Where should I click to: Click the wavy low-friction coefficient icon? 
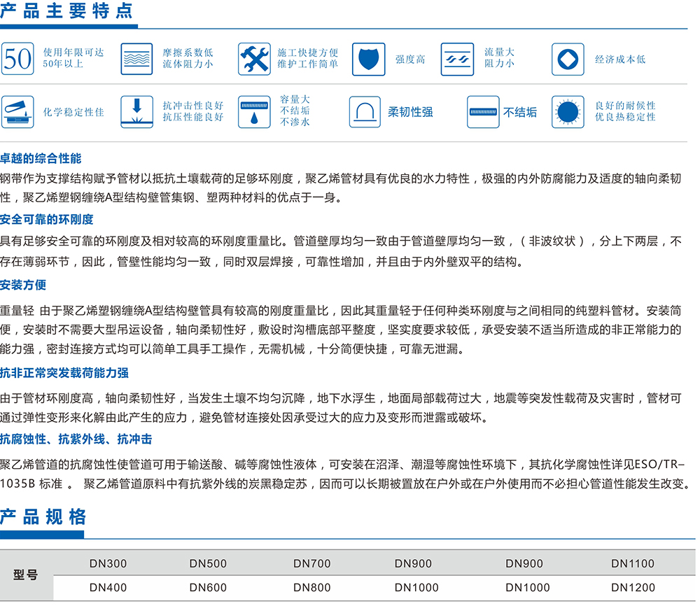(136, 59)
